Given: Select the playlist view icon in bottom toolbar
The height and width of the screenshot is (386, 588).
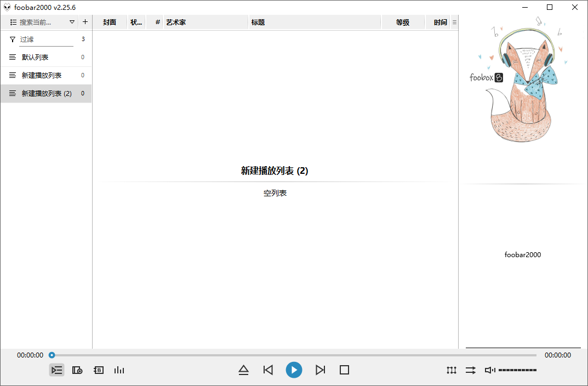Looking at the screenshot, I should click(x=56, y=370).
